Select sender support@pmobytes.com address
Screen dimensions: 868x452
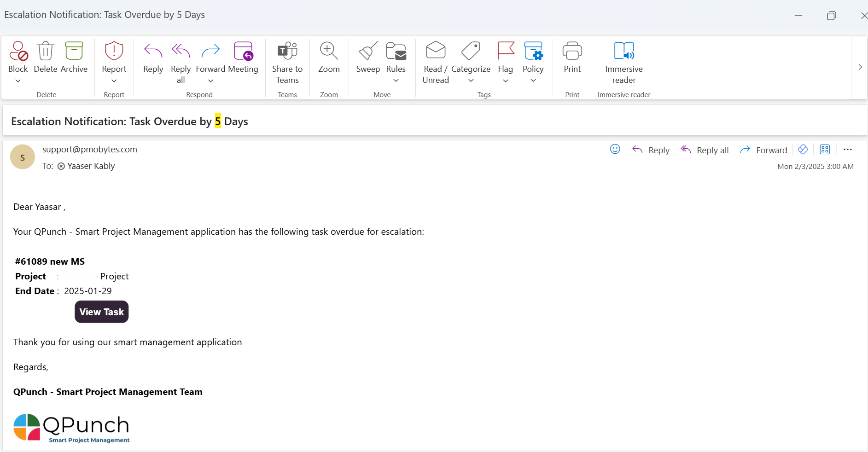coord(90,149)
